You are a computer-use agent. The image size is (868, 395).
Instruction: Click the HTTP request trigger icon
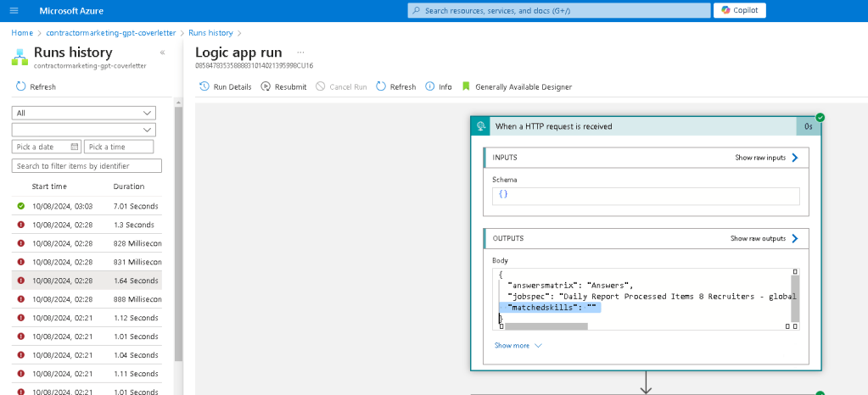pyautogui.click(x=480, y=126)
